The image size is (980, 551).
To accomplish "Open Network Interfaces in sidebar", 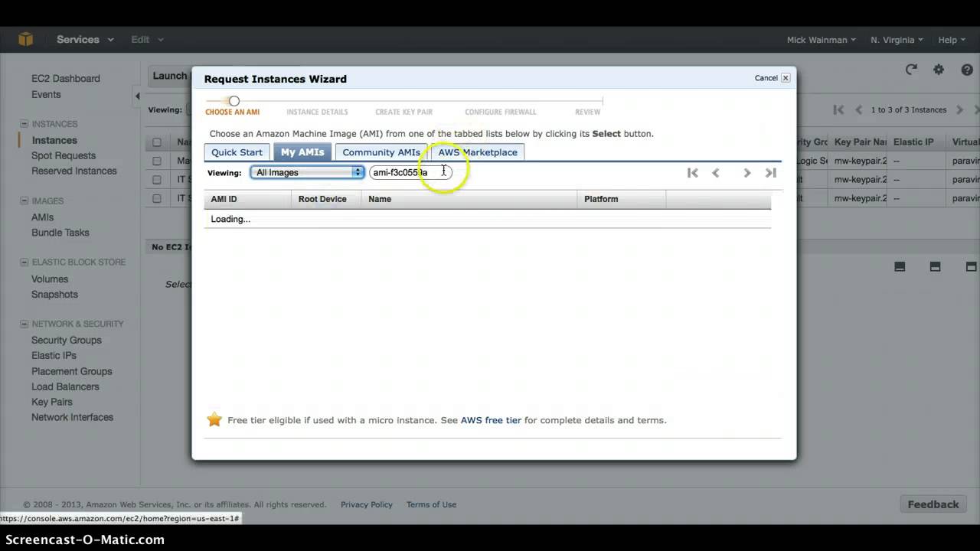I will point(72,418).
